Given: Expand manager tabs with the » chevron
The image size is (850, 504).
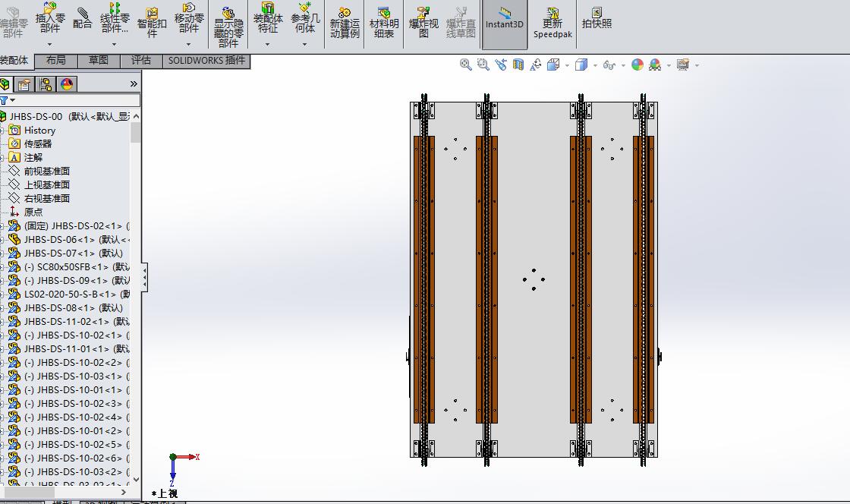Looking at the screenshot, I should click(x=134, y=84).
